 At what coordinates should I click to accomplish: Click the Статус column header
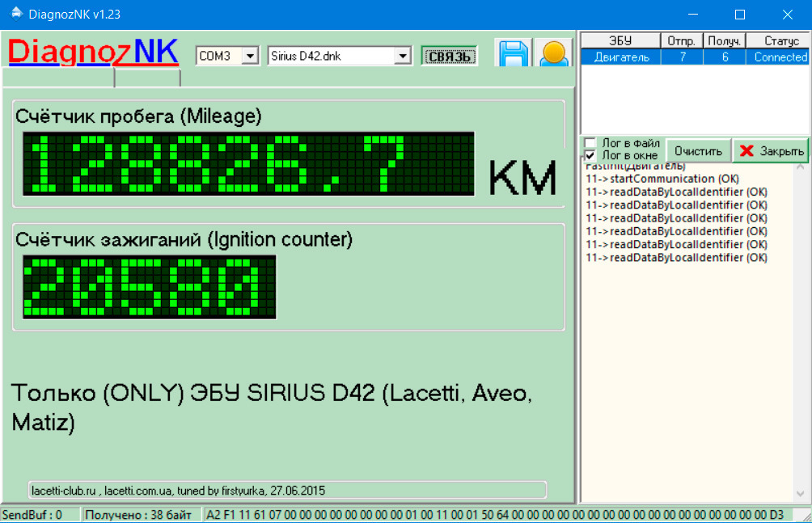(775, 40)
